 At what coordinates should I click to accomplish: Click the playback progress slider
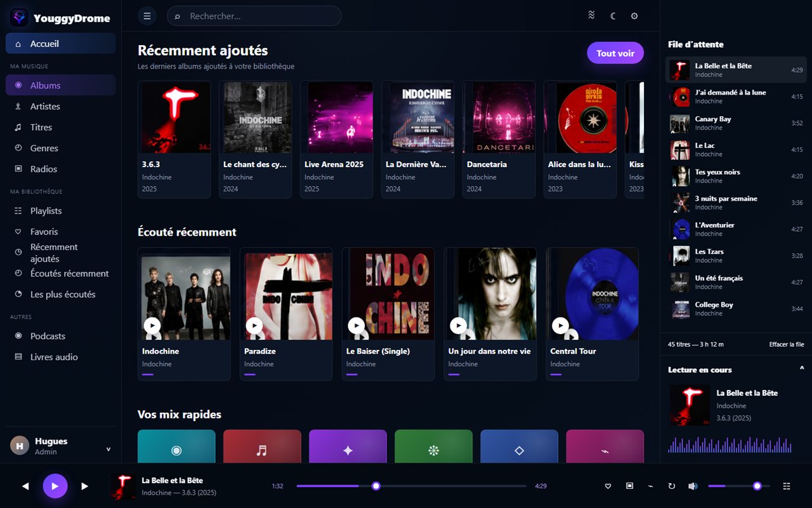tap(412, 486)
